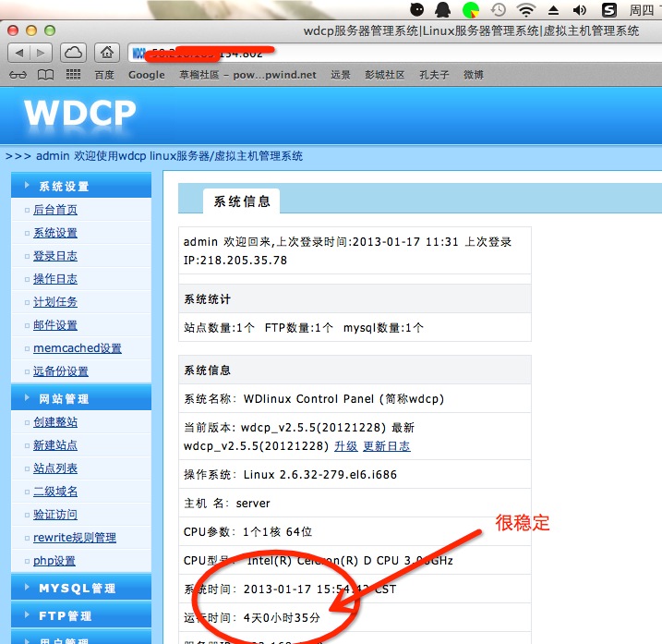
Task: Open the Reading List glasses icon
Action: click(18, 75)
